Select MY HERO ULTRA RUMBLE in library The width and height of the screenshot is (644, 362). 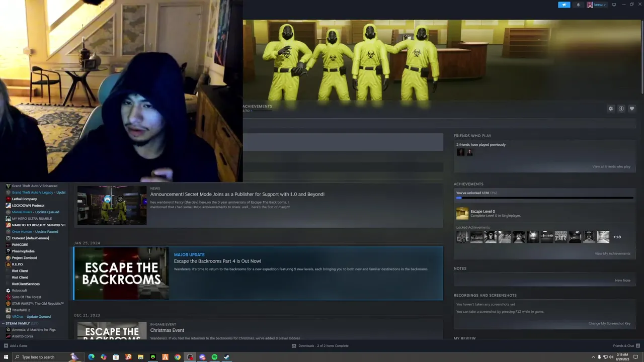point(32,219)
